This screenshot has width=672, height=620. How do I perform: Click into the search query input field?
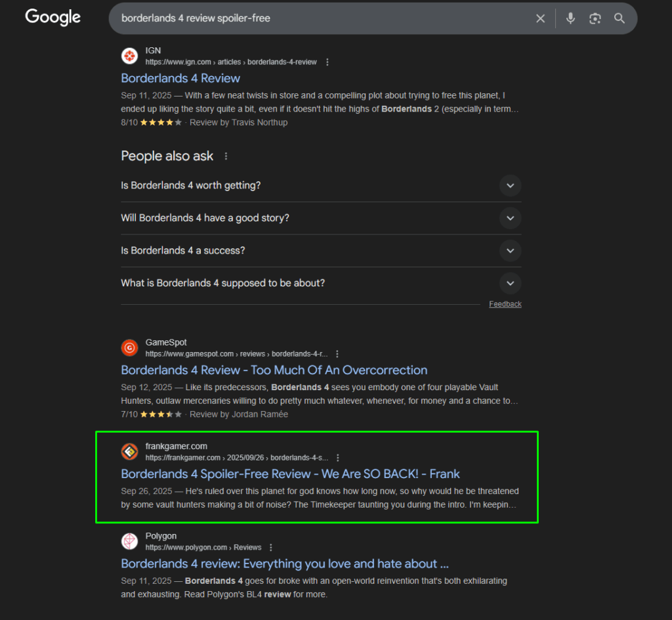point(315,18)
